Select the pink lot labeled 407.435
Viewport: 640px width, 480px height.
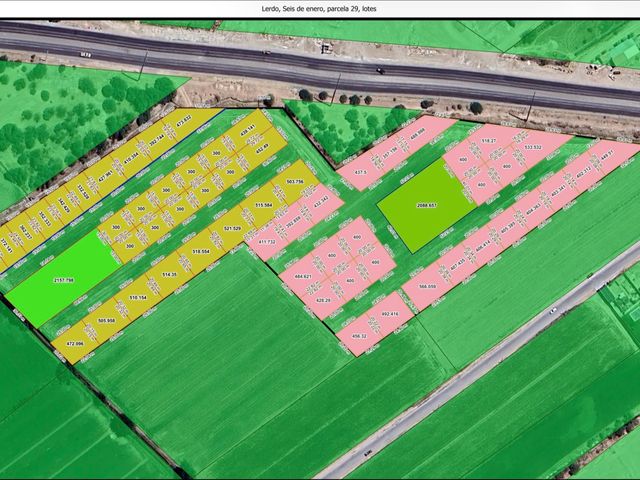tap(458, 264)
